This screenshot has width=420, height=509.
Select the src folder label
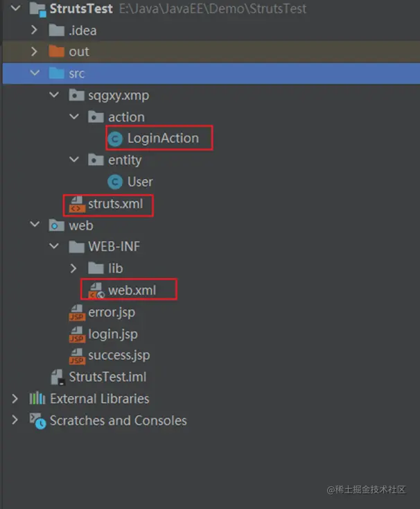pyautogui.click(x=76, y=74)
